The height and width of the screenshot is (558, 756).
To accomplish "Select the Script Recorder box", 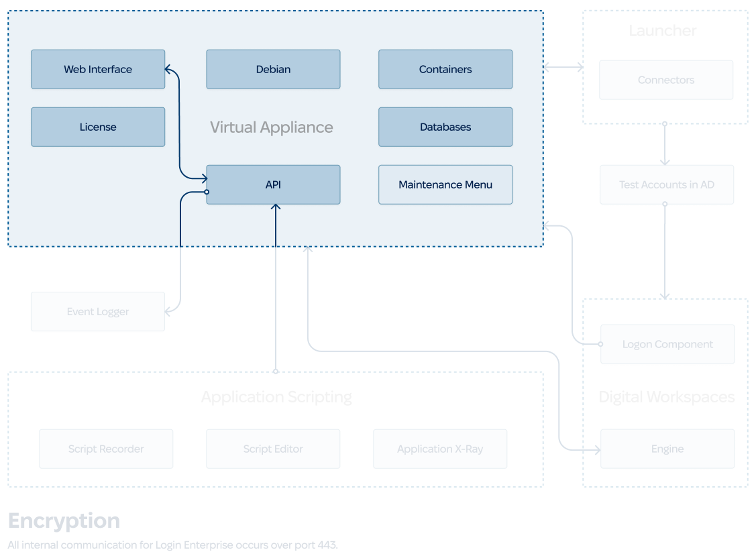I will click(x=106, y=449).
